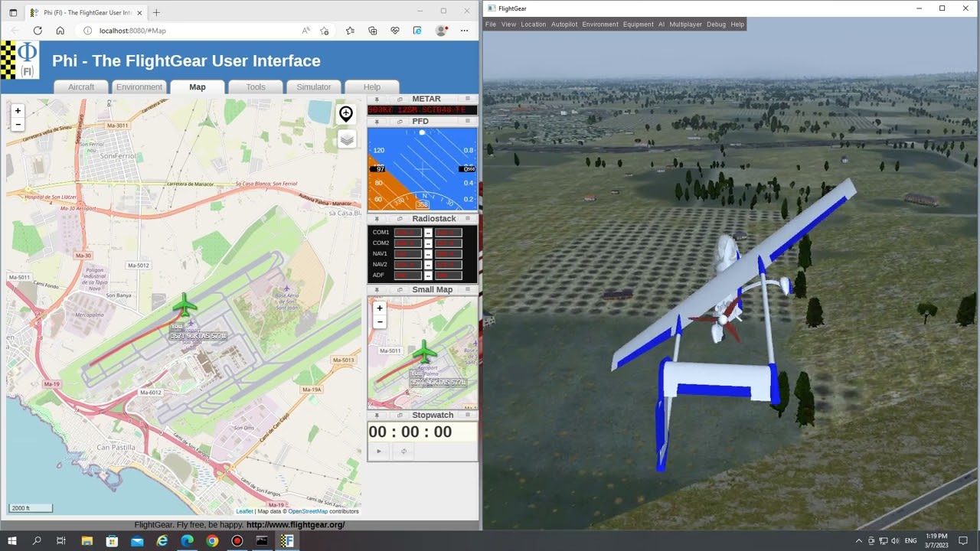The image size is (980, 551).
Task: Click the flightgear.org link in footer
Action: [x=296, y=525]
